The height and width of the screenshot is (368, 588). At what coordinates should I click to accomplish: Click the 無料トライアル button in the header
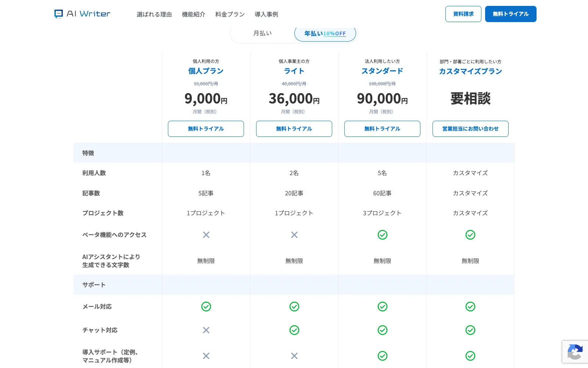coord(511,14)
